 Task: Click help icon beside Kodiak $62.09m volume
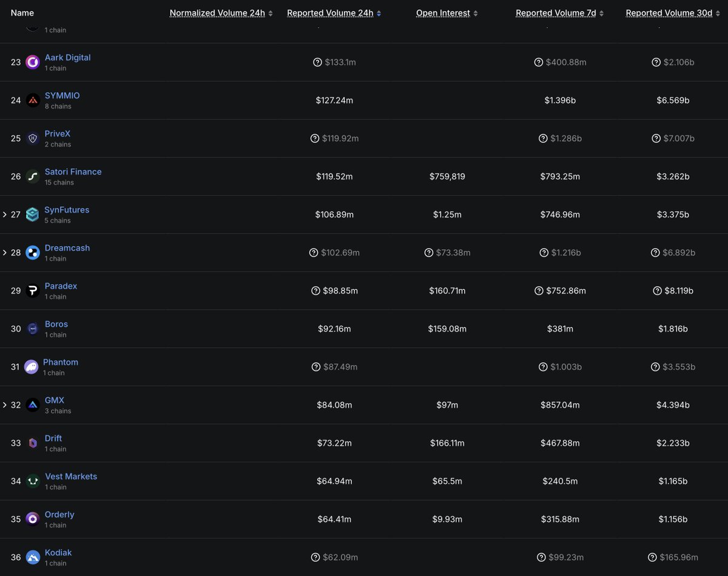pos(315,557)
